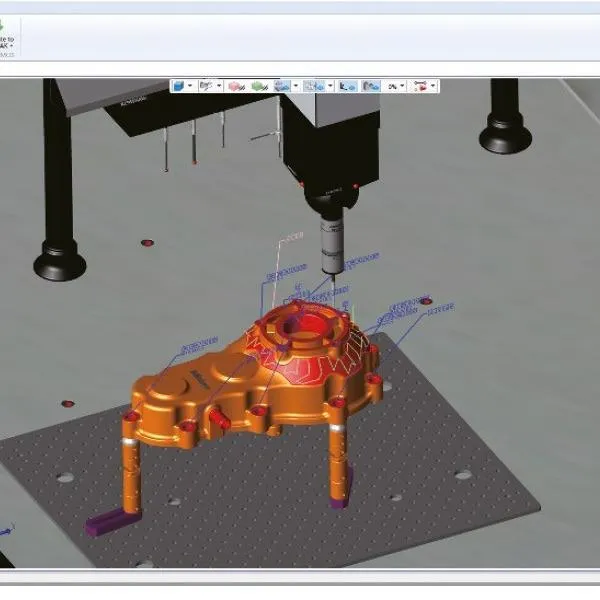Click the blue surface display icon
The image size is (600, 600).
(x=281, y=87)
